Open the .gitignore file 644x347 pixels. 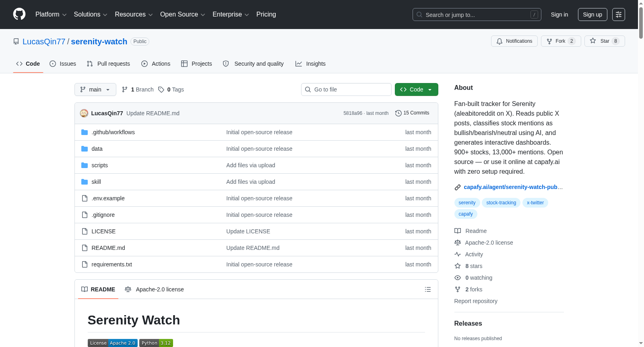tap(103, 215)
